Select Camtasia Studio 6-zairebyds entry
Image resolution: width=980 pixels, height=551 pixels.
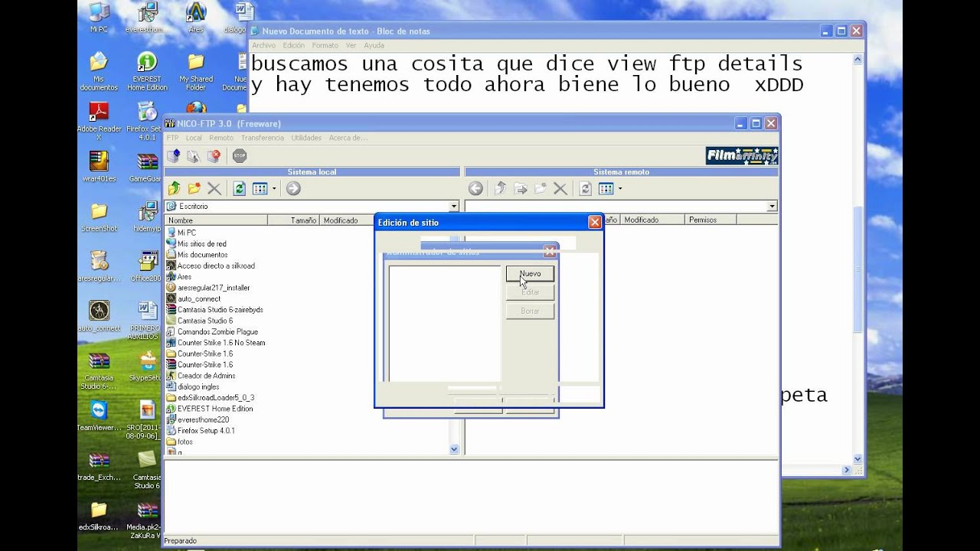pyautogui.click(x=220, y=310)
